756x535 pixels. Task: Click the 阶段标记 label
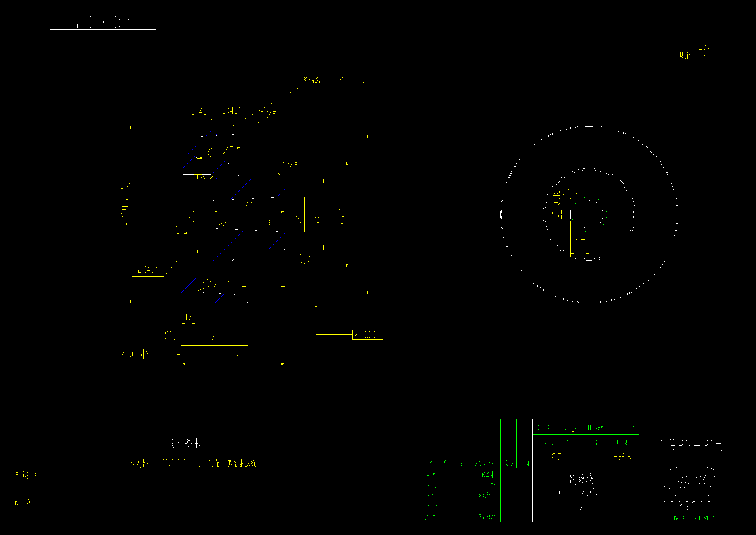(x=596, y=427)
